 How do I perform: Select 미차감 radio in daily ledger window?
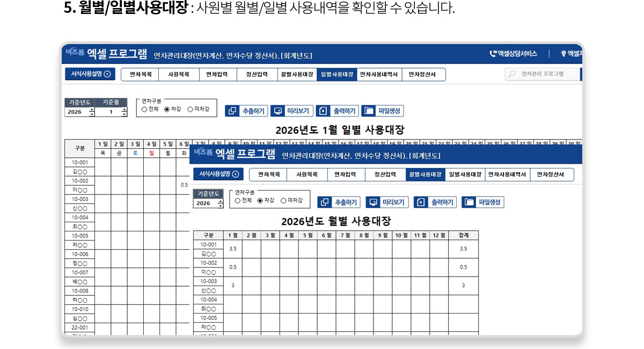(190, 109)
